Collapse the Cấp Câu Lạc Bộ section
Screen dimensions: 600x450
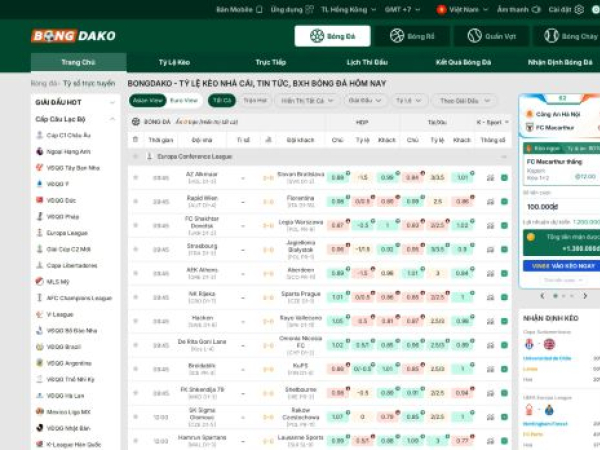(108, 119)
